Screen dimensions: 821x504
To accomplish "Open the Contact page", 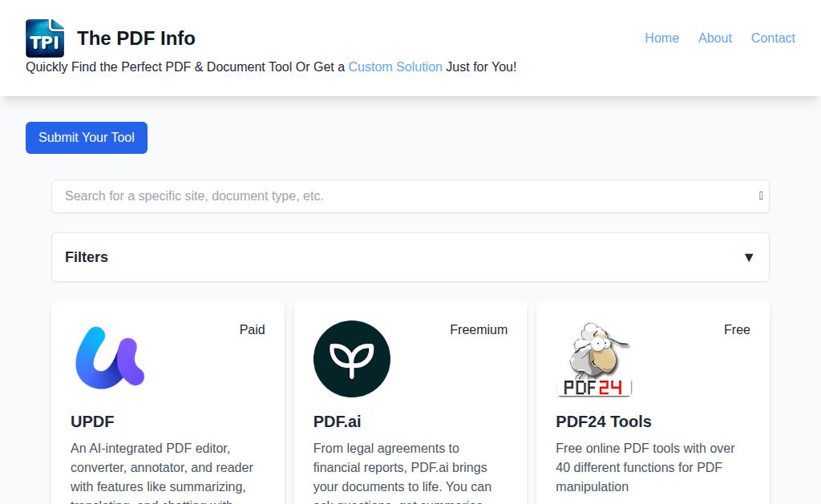I will coord(773,38).
